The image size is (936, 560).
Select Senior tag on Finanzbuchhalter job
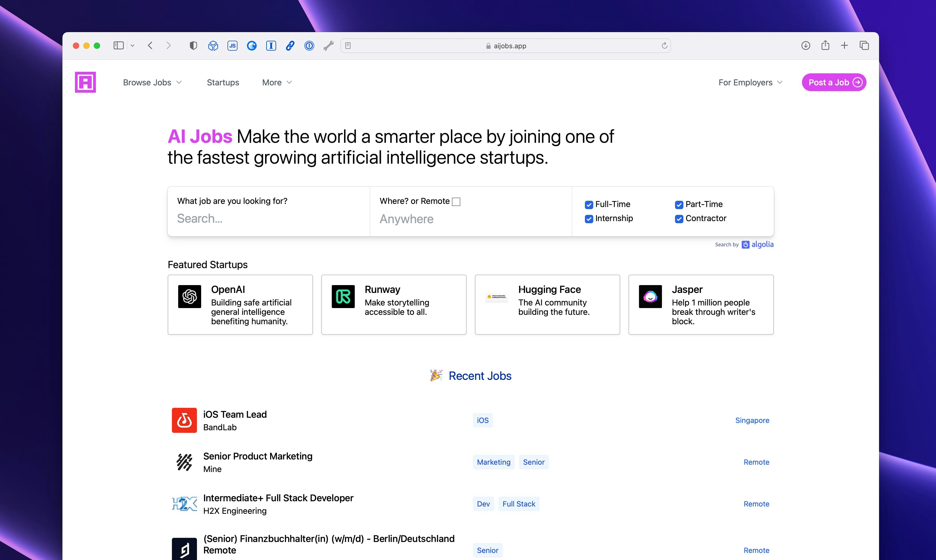(487, 551)
